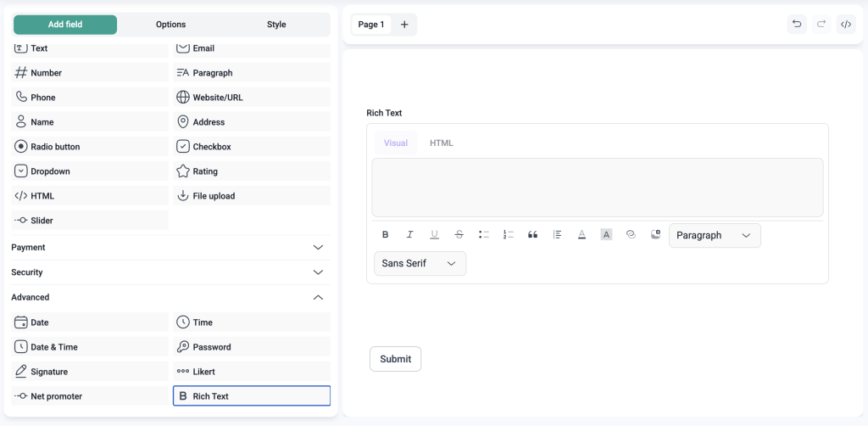868x426 pixels.
Task: Insert a hyperlink via link icon
Action: 631,235
